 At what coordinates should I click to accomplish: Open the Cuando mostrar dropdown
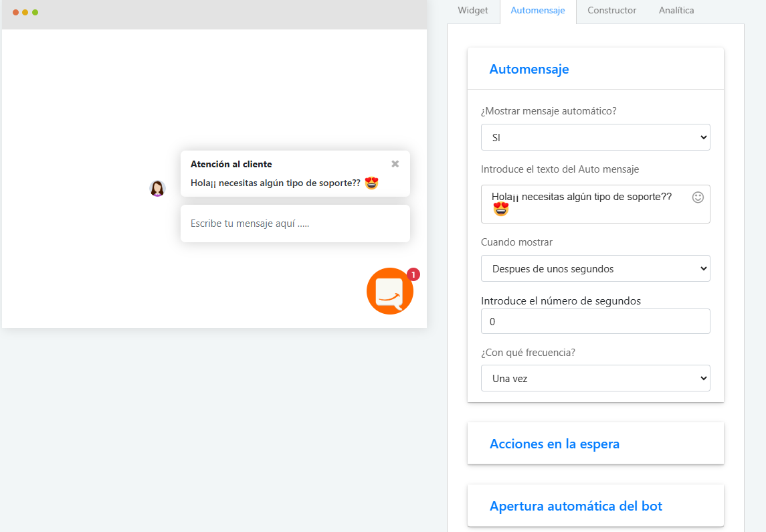point(595,268)
